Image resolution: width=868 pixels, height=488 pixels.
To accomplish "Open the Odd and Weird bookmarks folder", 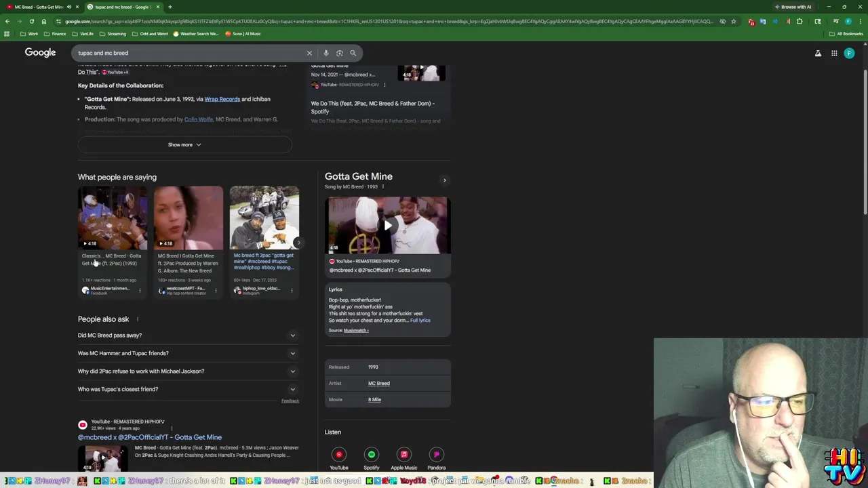I will pyautogui.click(x=150, y=34).
